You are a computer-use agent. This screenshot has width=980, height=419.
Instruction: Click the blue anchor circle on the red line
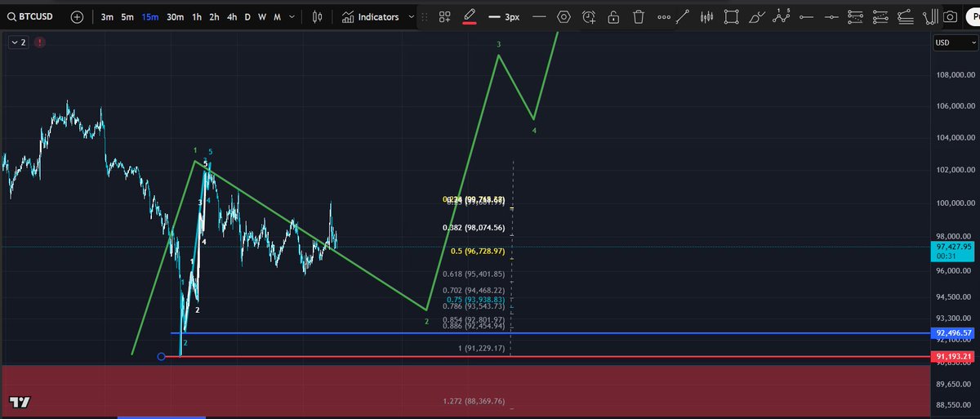(161, 356)
